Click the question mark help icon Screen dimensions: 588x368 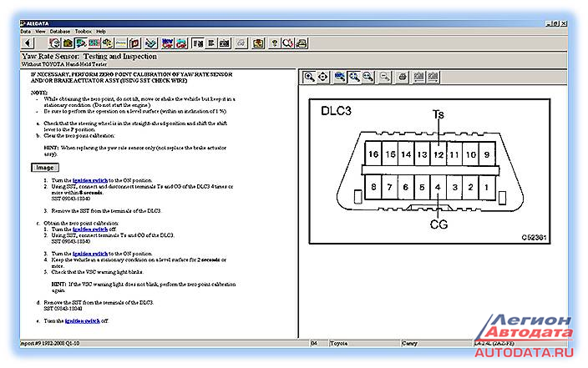pyautogui.click(x=275, y=43)
